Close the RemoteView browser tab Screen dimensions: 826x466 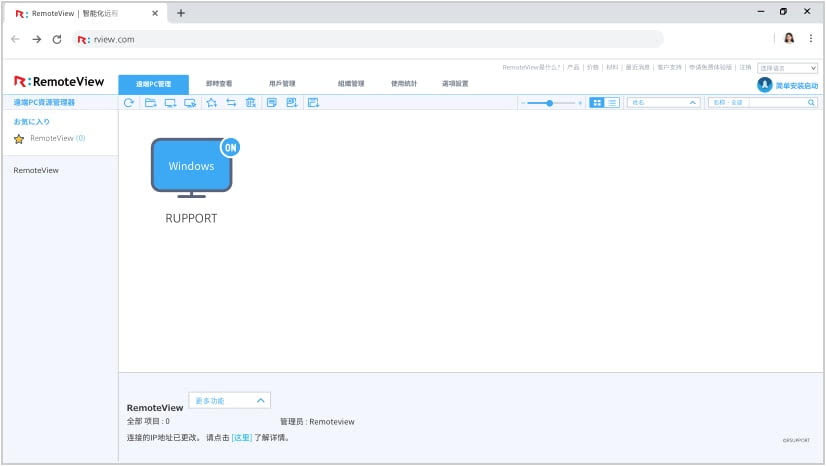155,13
